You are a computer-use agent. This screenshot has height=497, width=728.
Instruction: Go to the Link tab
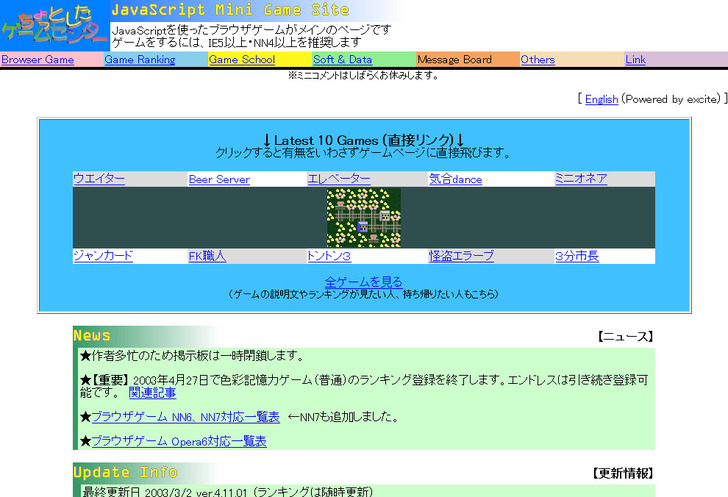(x=636, y=60)
